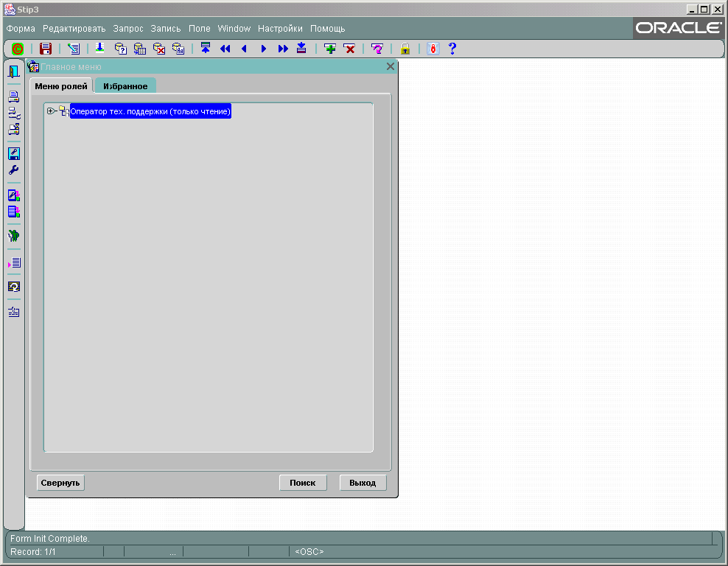Click the 'Главное меню' window title icon

(33, 67)
